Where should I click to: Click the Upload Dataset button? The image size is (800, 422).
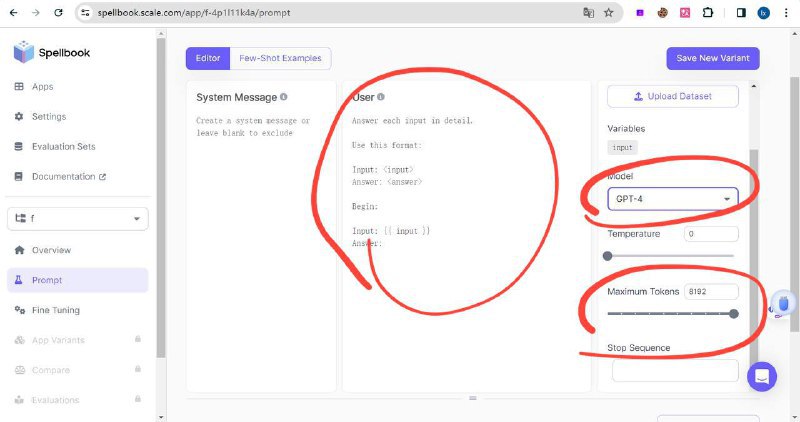673,96
